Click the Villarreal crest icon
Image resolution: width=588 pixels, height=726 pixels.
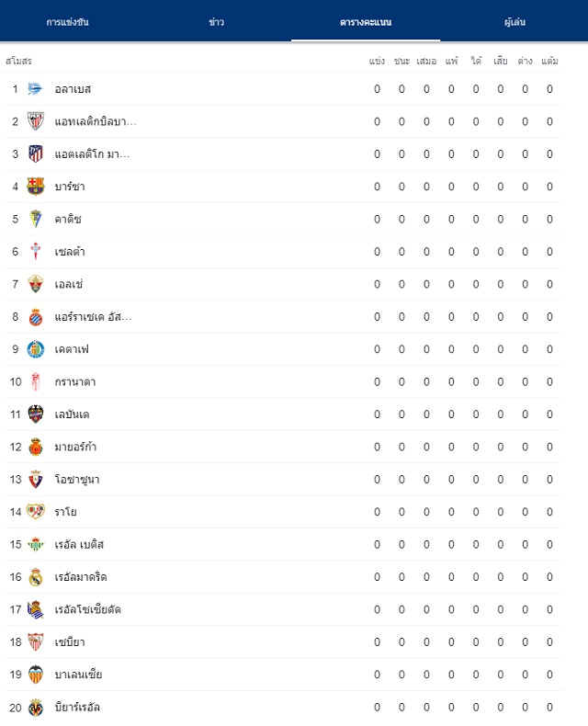[x=36, y=707]
